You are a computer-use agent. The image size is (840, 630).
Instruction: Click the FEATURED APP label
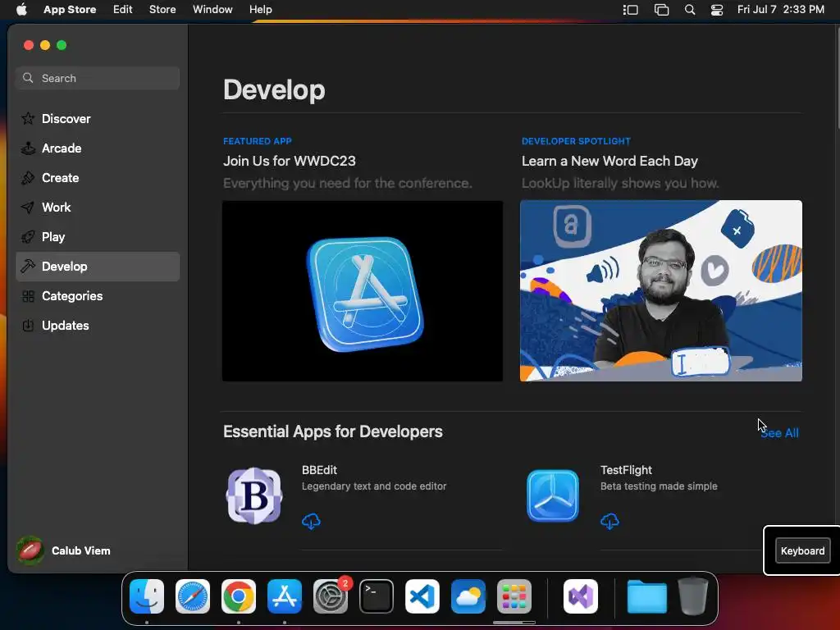pos(257,141)
